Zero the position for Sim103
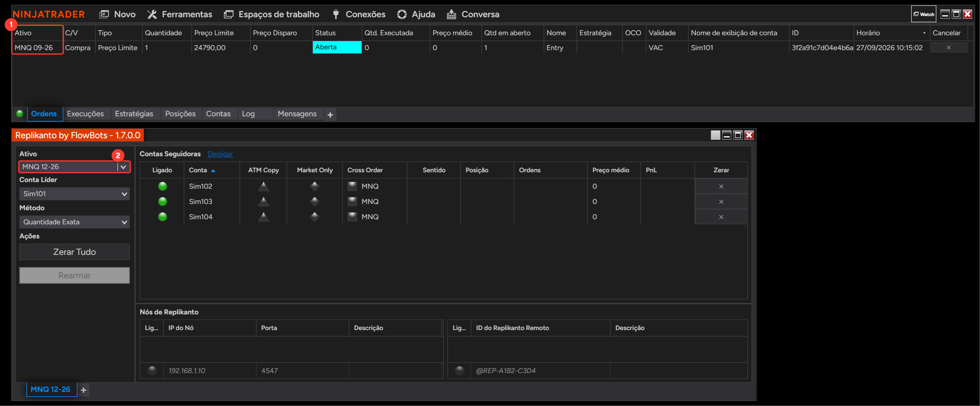 721,202
